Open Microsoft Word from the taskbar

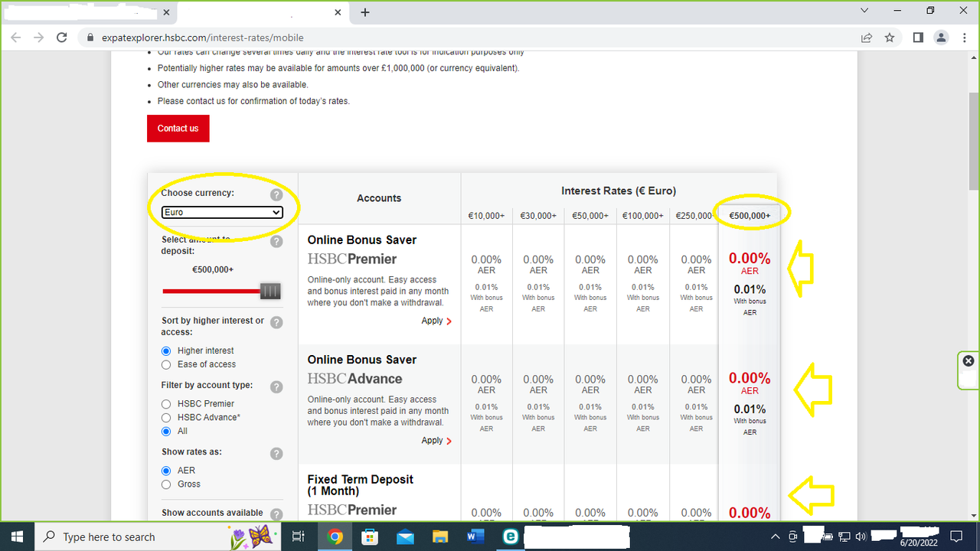pos(475,536)
